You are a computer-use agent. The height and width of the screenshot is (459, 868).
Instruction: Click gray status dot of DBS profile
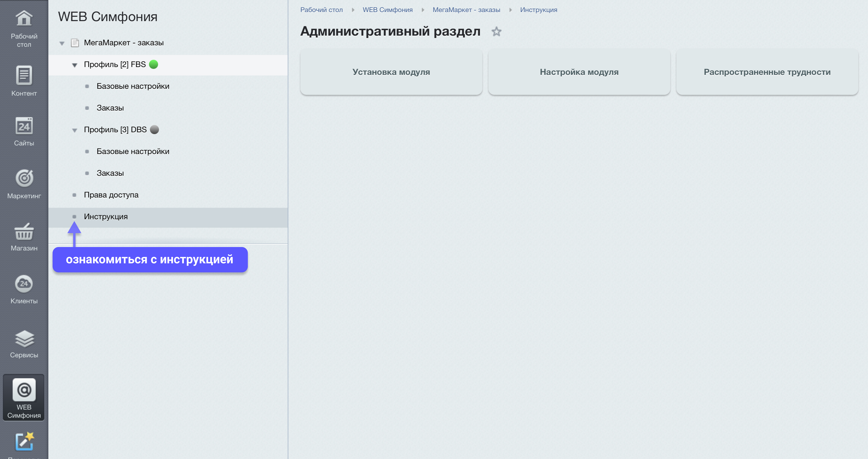[x=154, y=130]
